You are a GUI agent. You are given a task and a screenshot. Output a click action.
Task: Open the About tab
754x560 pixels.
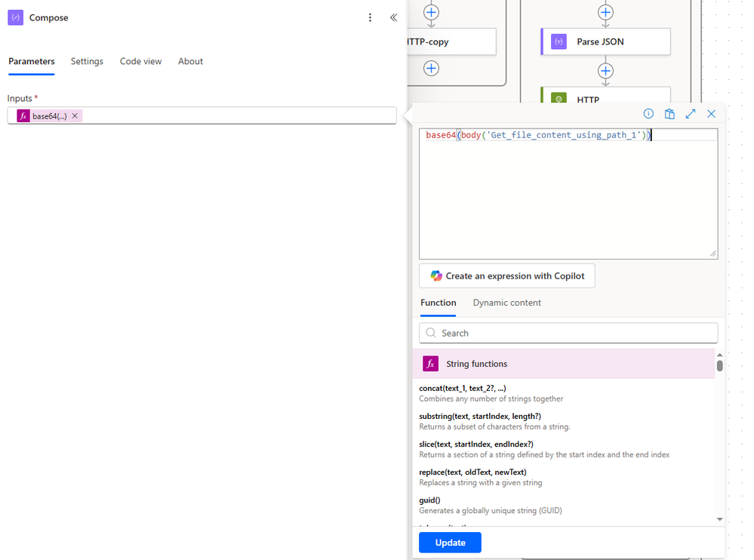click(x=190, y=62)
